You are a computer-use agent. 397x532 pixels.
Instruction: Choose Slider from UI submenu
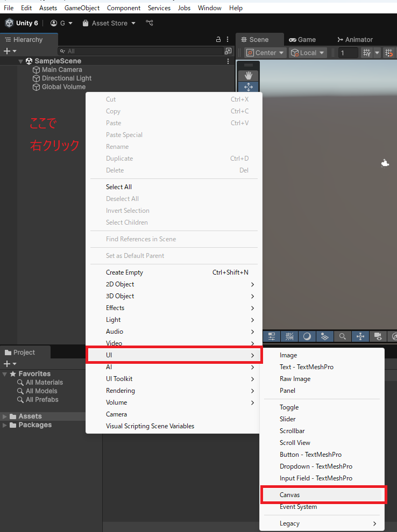323,419
